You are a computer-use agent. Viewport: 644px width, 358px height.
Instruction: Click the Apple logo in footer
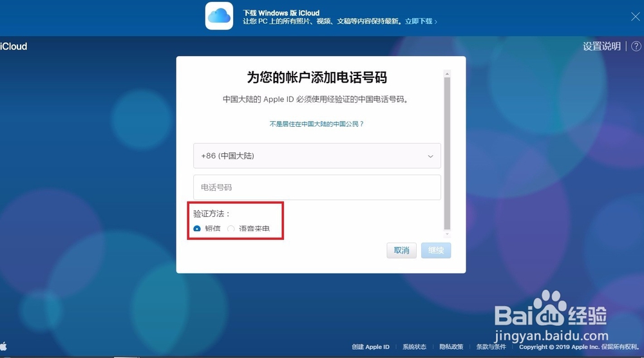pyautogui.click(x=4, y=346)
